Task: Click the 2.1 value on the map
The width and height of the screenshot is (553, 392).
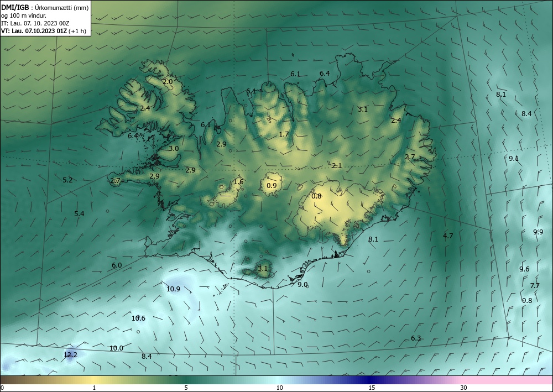Action: 336,166
